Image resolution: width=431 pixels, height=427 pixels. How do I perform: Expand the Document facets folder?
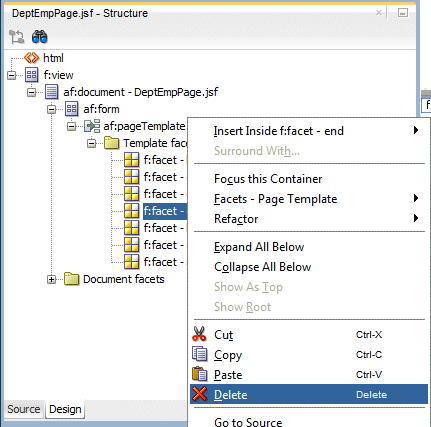click(x=52, y=279)
